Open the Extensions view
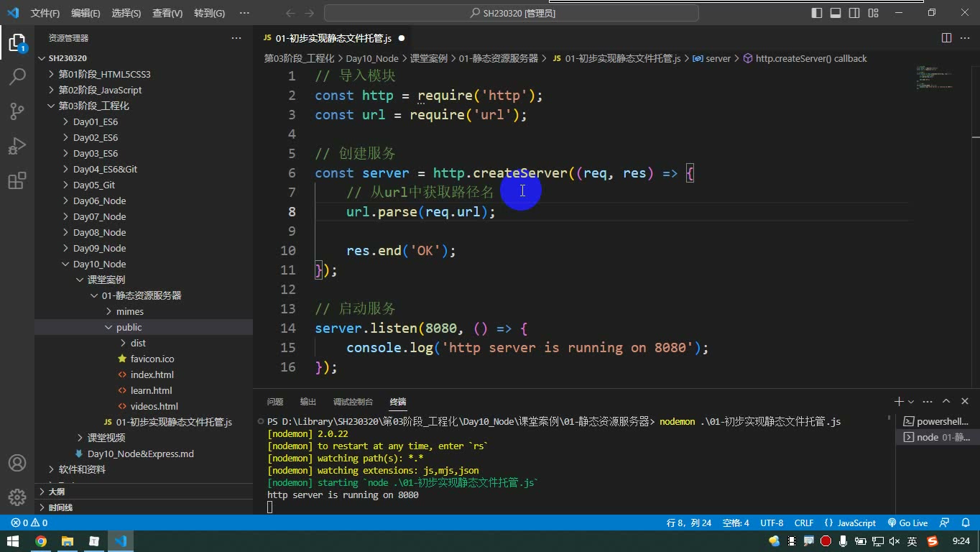This screenshot has height=552, width=980. point(17,180)
